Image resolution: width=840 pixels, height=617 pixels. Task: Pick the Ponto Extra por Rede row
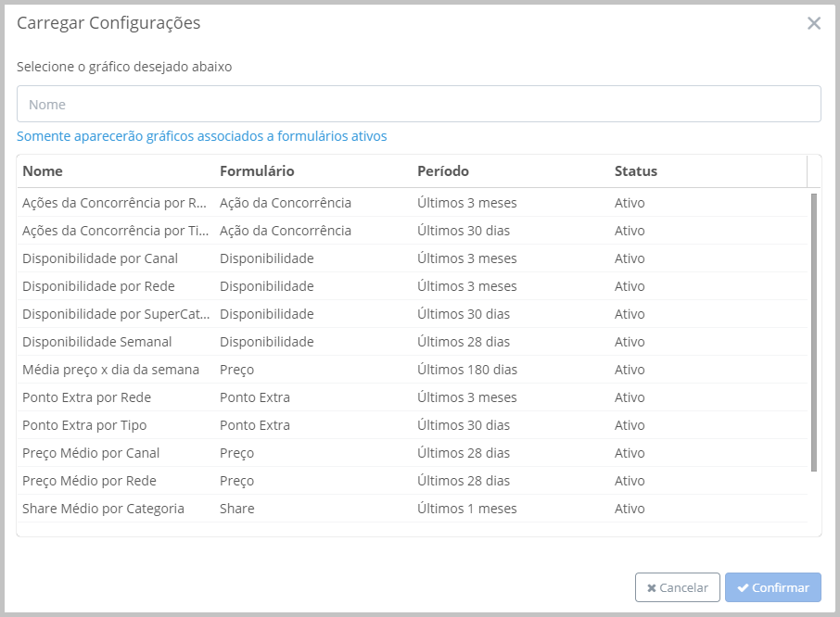coord(86,397)
